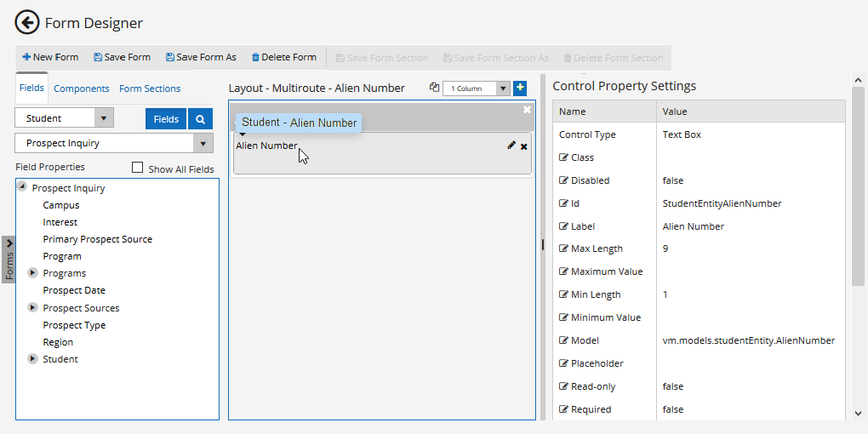
Task: Switch to the Form Sections tab
Action: pyautogui.click(x=150, y=89)
